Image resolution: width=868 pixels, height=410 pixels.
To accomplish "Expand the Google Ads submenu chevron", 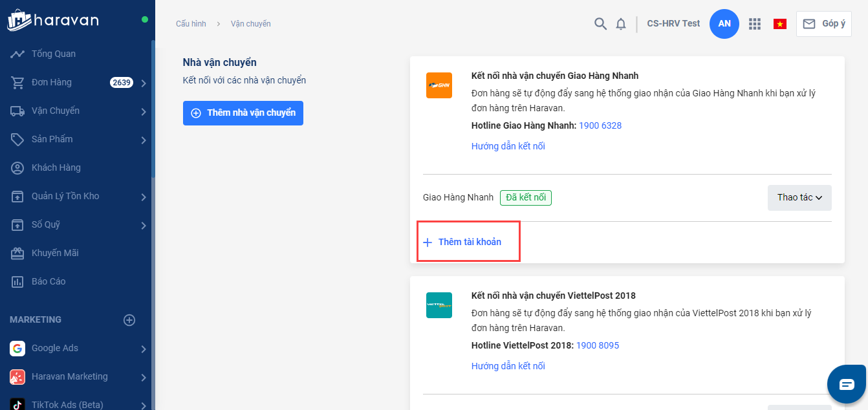I will 144,349.
